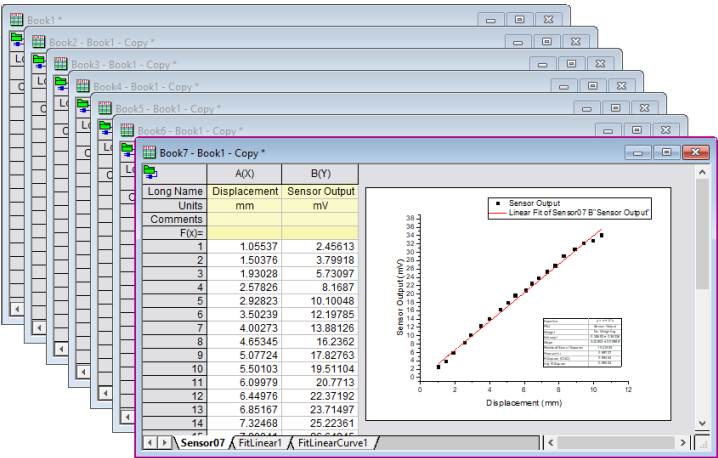Open the FitLinearCurve1 sheet tab
718x458 pixels.
[332, 442]
